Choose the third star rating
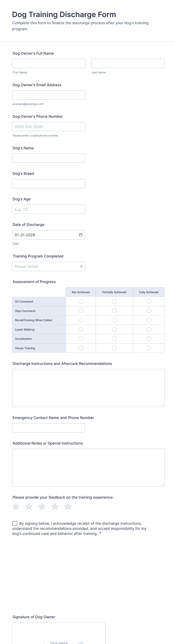The image size is (175, 644). tap(42, 507)
